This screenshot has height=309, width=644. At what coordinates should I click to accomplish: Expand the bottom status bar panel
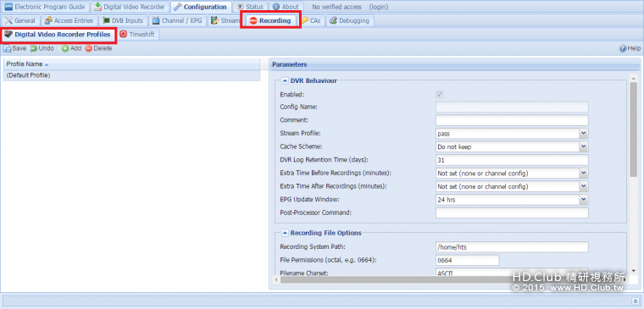tap(635, 301)
